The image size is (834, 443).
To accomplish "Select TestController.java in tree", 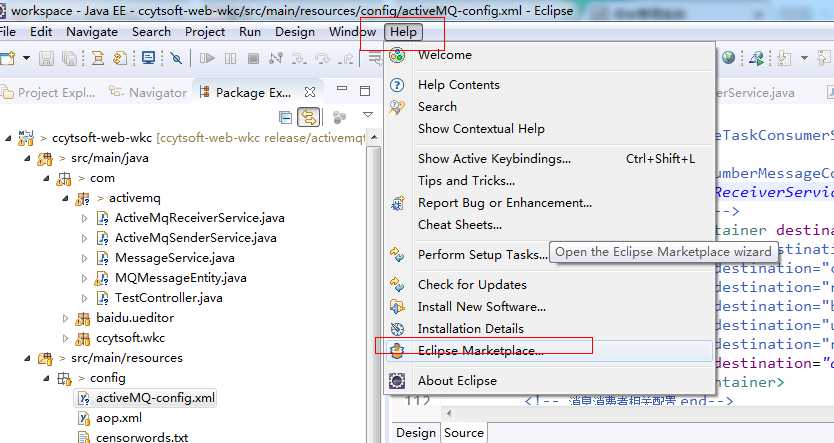I will [169, 298].
